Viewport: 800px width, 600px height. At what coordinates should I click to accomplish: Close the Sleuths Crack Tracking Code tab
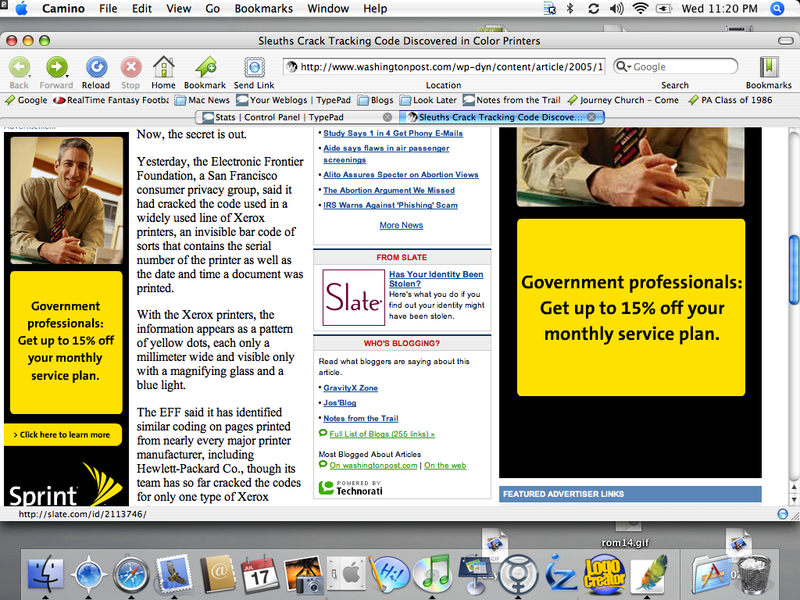(592, 117)
